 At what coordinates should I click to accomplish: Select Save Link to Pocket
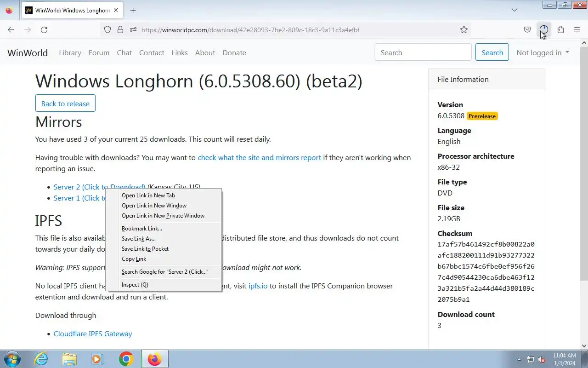[163, 249]
